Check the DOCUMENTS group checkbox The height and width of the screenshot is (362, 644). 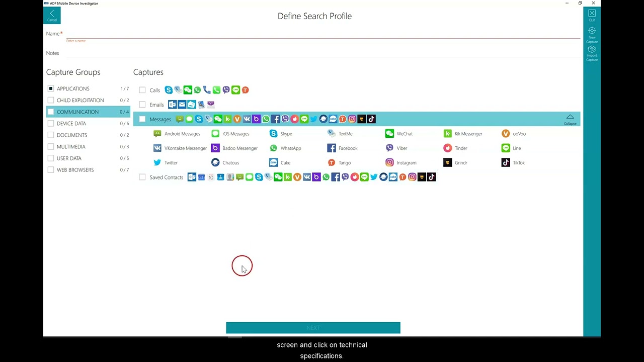(51, 135)
